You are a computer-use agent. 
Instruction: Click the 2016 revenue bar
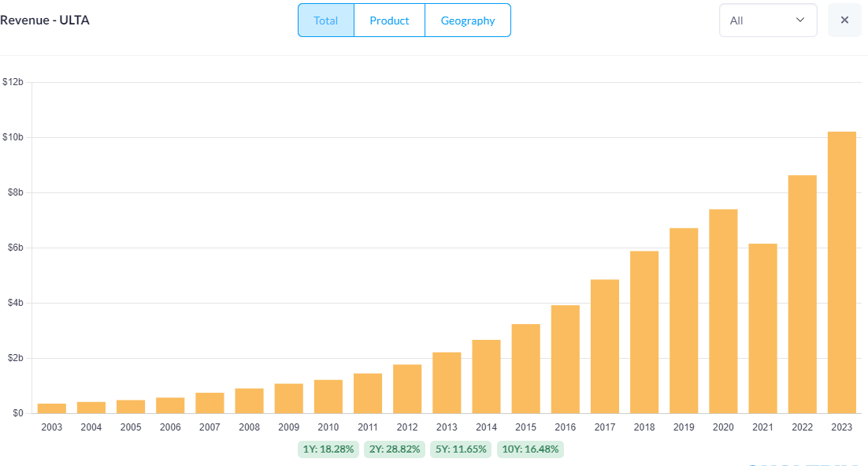click(566, 360)
